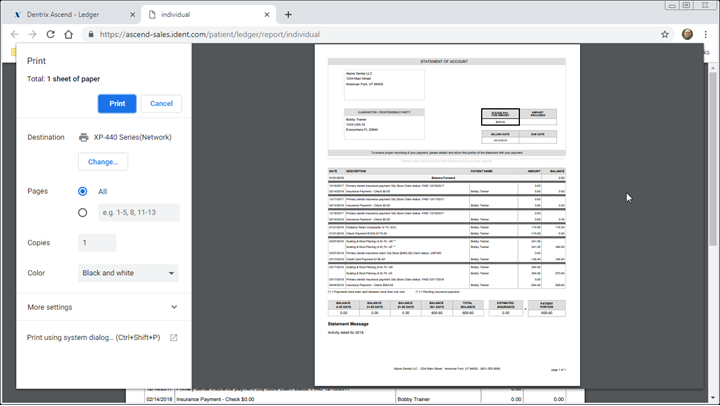Click the 'Bobby Trainer' cell in background ledger
Screen dimensions: 720x406
pyautogui.click(x=413, y=399)
